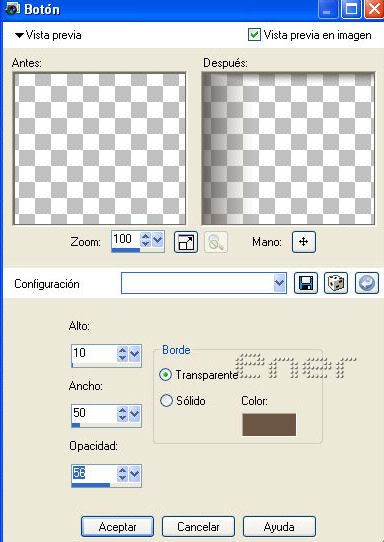Open the Alto value slider dropdown
The image size is (384, 542).
[134, 354]
